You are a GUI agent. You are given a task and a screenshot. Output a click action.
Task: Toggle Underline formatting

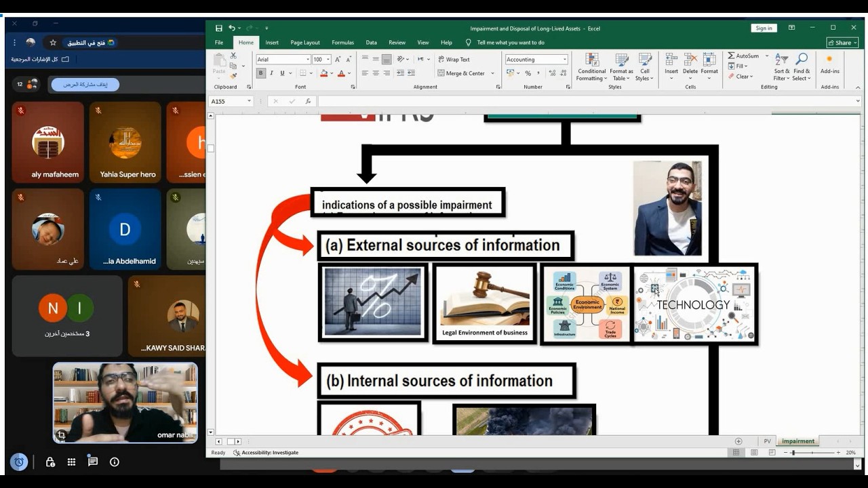click(282, 73)
